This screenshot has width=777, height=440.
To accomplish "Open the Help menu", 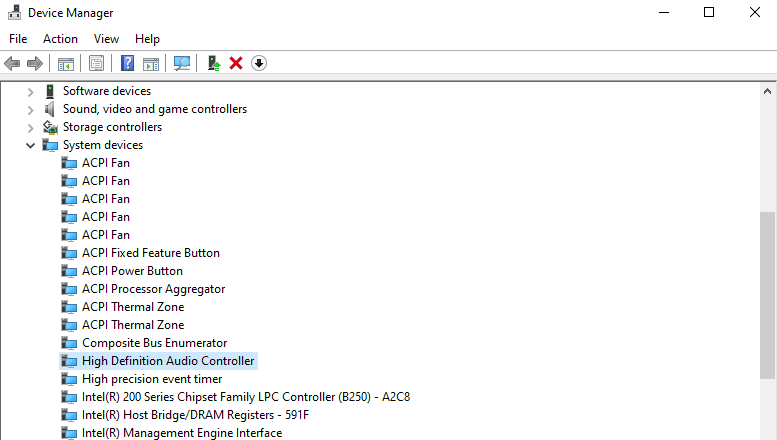I will (147, 39).
